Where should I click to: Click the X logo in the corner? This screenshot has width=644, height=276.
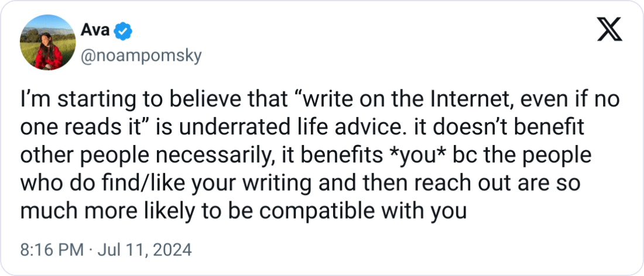tap(609, 30)
